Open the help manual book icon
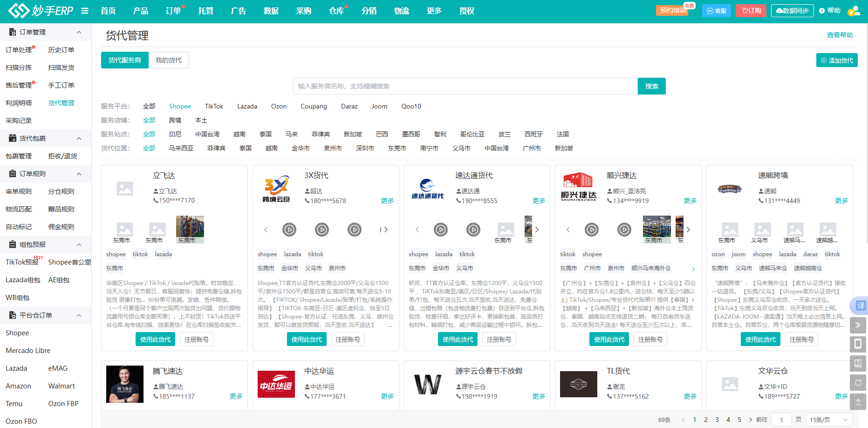 [858, 363]
